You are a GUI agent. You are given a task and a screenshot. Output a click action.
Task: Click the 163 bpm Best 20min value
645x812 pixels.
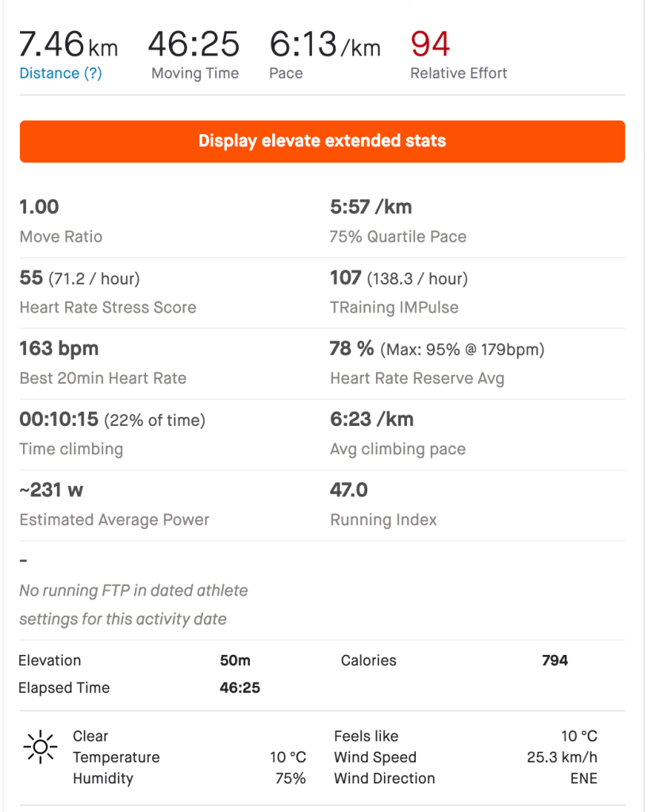[x=59, y=349]
